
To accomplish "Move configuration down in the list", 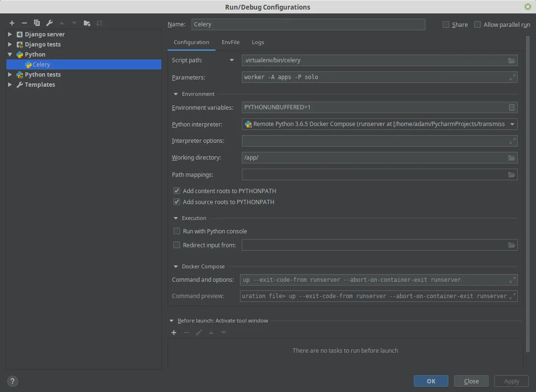I will point(74,23).
